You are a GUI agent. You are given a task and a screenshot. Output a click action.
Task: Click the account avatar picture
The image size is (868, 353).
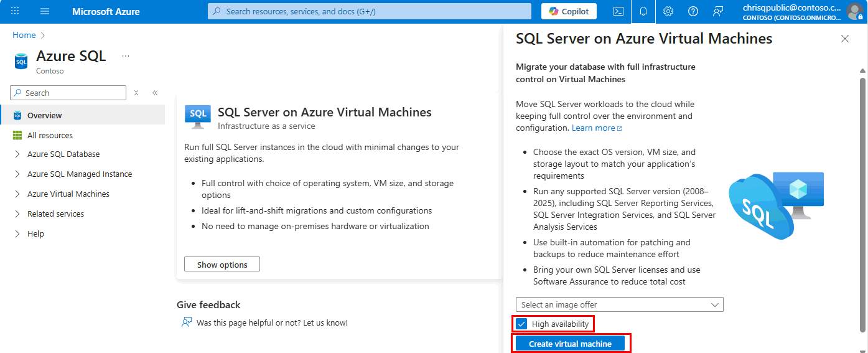pos(854,11)
